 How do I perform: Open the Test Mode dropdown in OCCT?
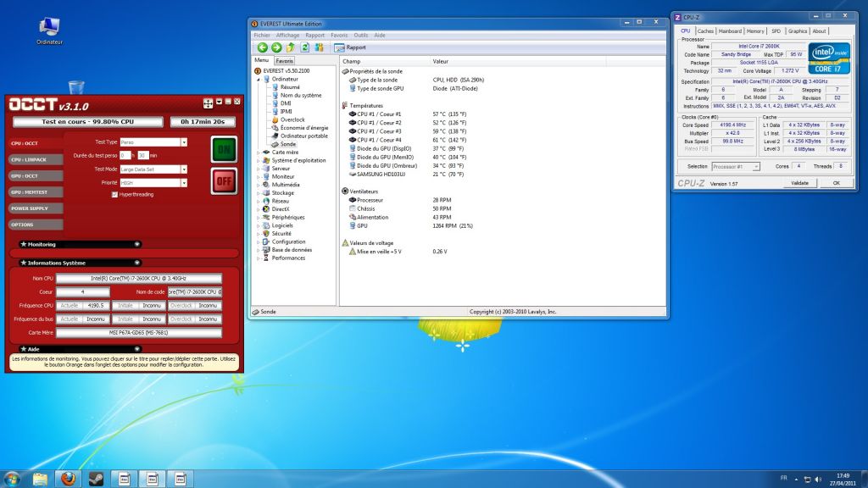184,169
